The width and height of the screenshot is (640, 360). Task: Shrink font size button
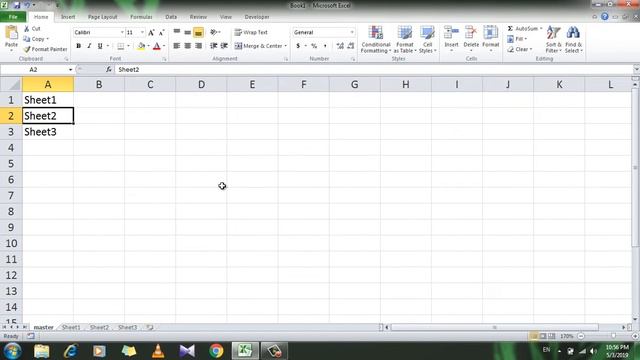tap(161, 32)
